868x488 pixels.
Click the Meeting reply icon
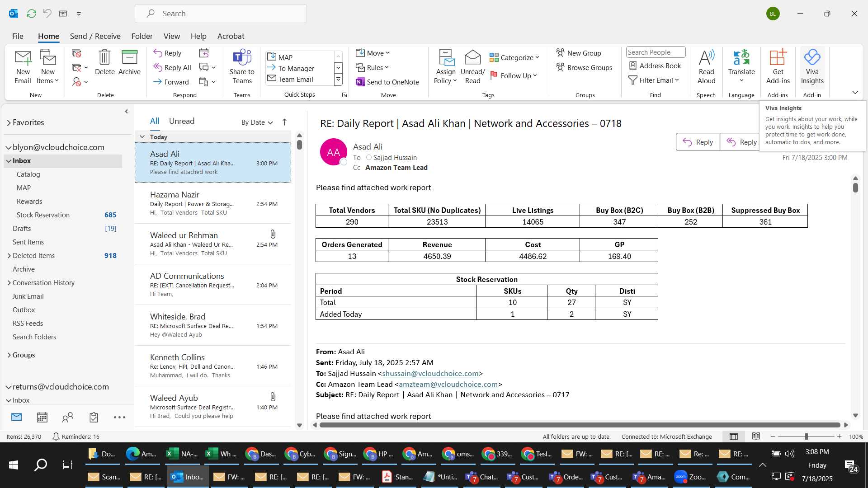204,53
